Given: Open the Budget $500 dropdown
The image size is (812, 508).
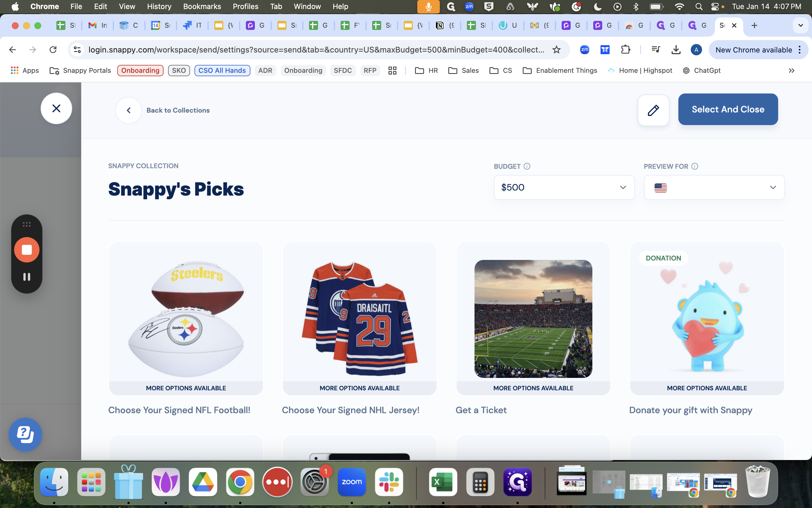Looking at the screenshot, I should click(x=564, y=187).
